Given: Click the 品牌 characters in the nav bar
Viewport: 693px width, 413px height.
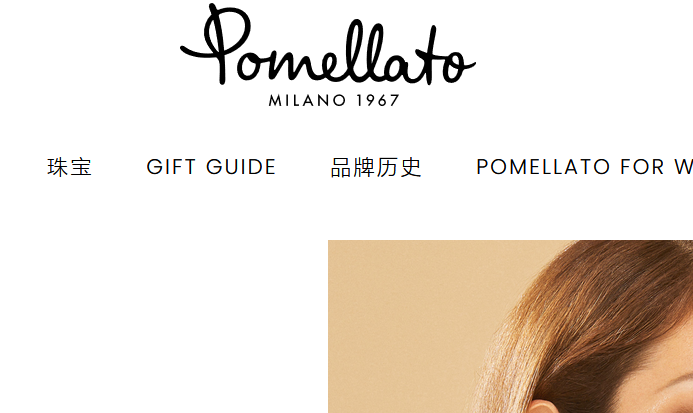Looking at the screenshot, I should pyautogui.click(x=353, y=167).
